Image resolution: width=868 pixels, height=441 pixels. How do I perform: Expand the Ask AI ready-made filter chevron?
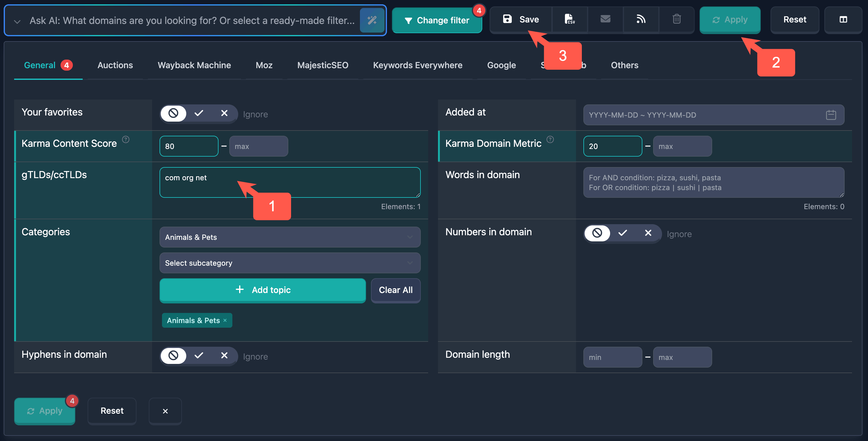point(17,21)
